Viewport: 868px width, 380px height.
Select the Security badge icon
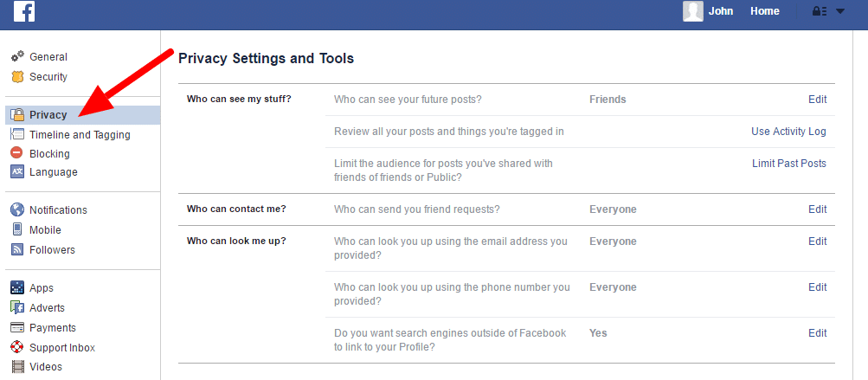[x=17, y=76]
